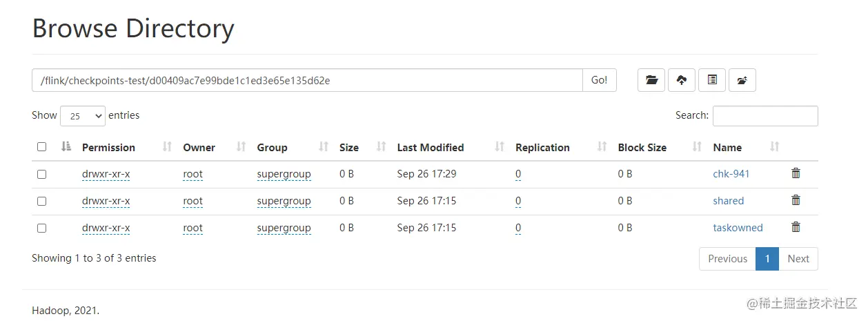Screen dimensions: 868x321
Task: Select page 1 in pagination
Action: click(767, 259)
